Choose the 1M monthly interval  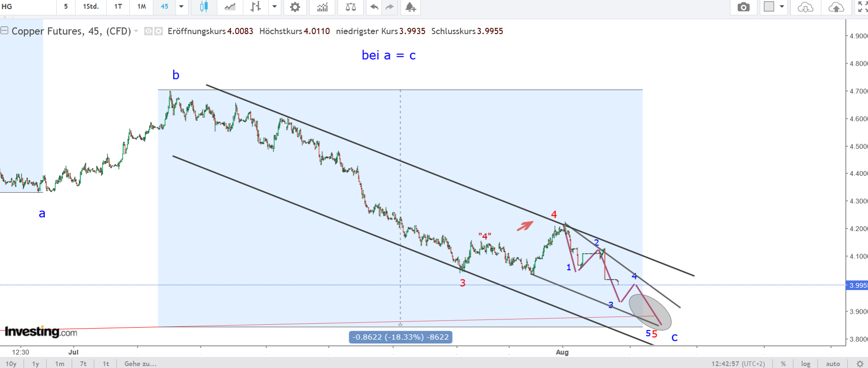pos(141,7)
